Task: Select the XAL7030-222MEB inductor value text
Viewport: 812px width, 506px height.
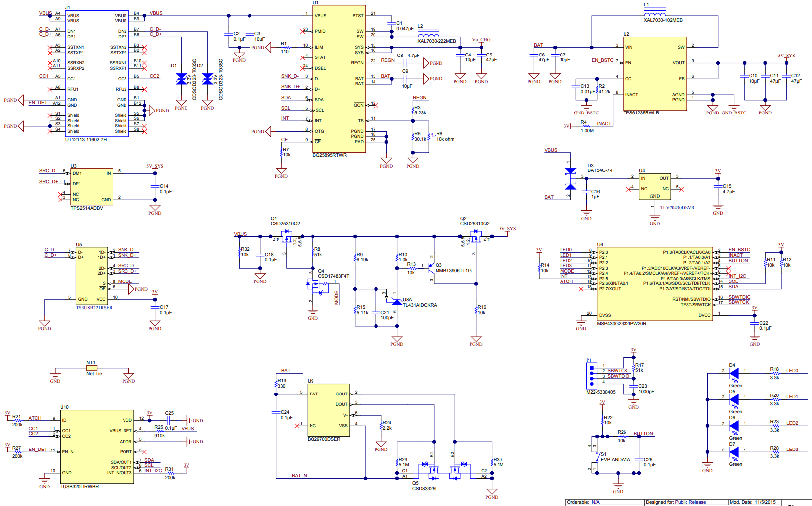Action: tap(437, 41)
